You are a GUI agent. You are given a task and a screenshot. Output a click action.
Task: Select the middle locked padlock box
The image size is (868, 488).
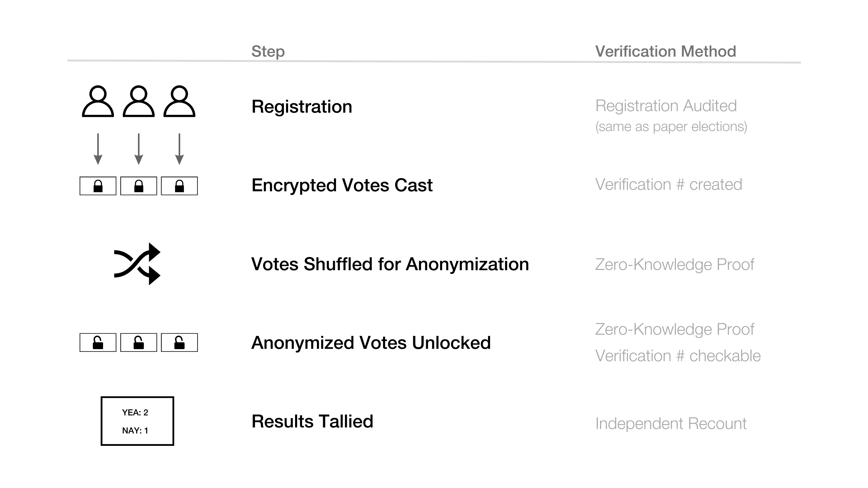[x=139, y=186]
